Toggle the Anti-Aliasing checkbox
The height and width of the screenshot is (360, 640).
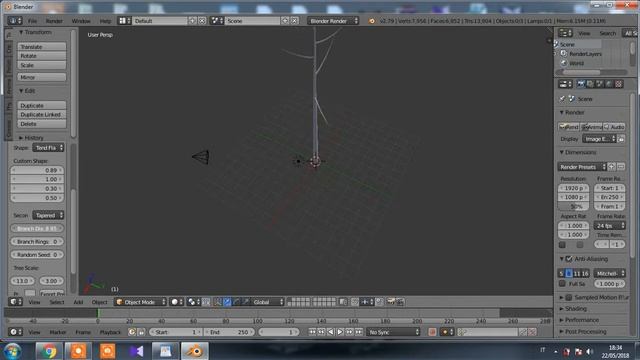pyautogui.click(x=569, y=259)
